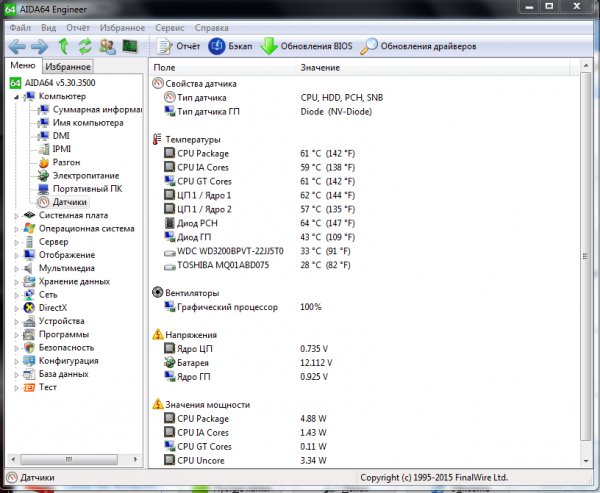Expand the Хранение данных tree node

pyautogui.click(x=16, y=282)
